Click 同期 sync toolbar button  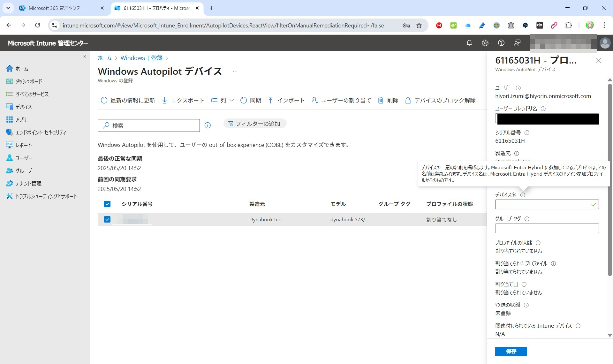pos(251,100)
